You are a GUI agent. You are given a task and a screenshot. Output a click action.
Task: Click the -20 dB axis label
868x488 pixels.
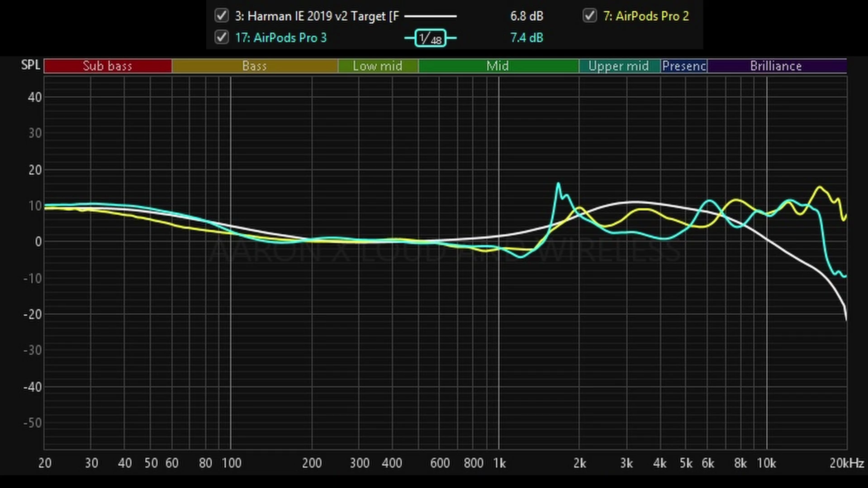point(33,314)
